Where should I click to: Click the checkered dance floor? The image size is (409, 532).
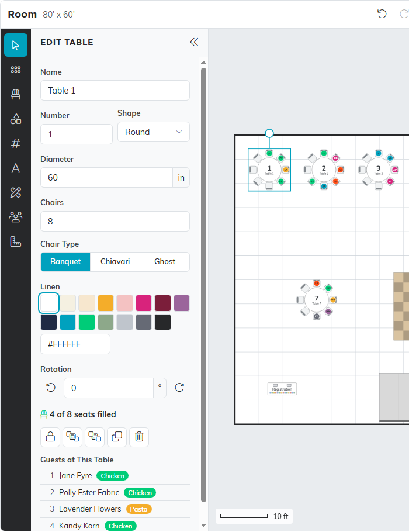click(401, 306)
